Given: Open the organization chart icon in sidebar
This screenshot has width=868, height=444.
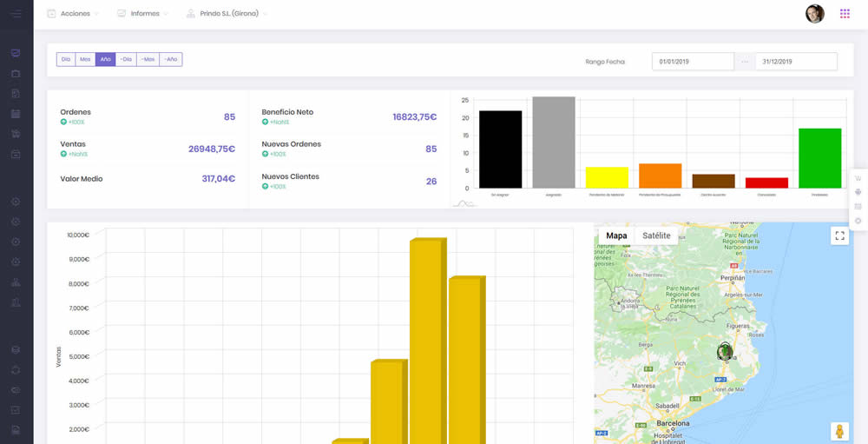Looking at the screenshot, I should [x=16, y=282].
